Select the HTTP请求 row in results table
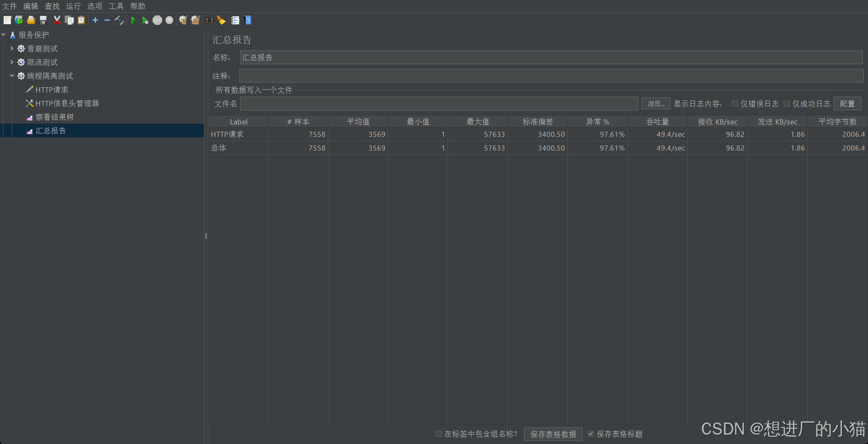The width and height of the screenshot is (868, 444). pyautogui.click(x=538, y=134)
